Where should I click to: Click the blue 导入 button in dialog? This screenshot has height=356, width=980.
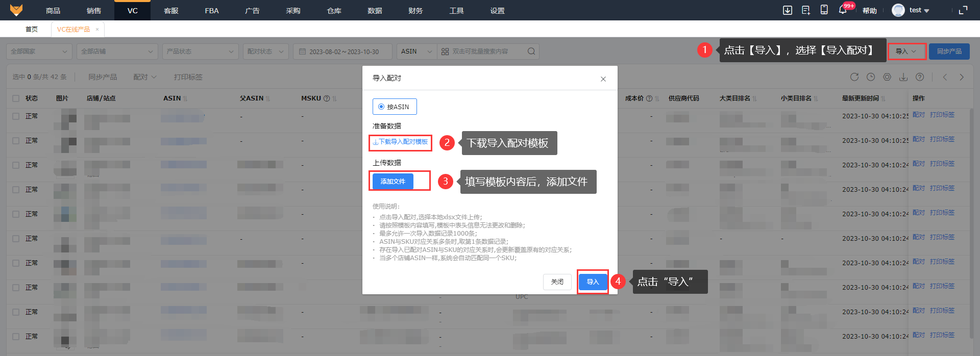pyautogui.click(x=593, y=282)
